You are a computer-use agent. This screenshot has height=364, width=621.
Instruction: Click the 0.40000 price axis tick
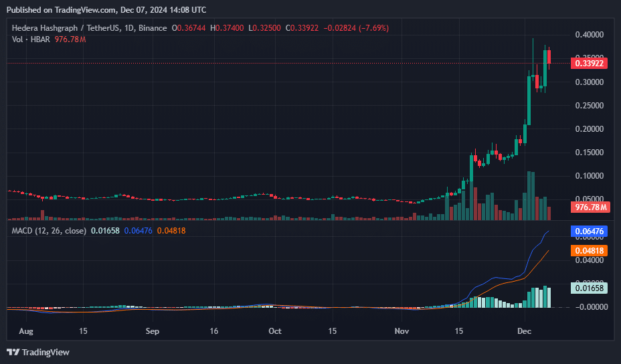coord(590,35)
